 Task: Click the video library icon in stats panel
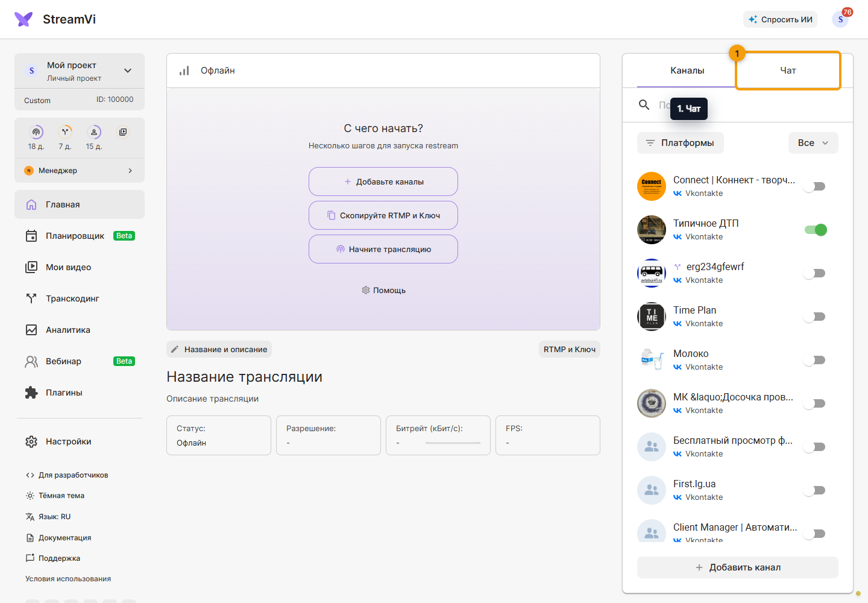[x=123, y=132]
